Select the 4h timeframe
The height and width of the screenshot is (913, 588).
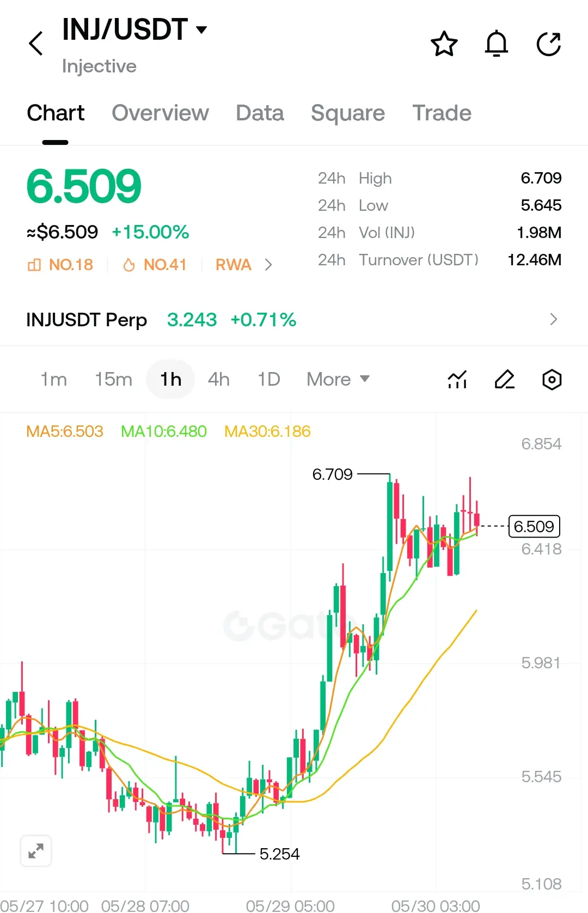[x=219, y=379]
